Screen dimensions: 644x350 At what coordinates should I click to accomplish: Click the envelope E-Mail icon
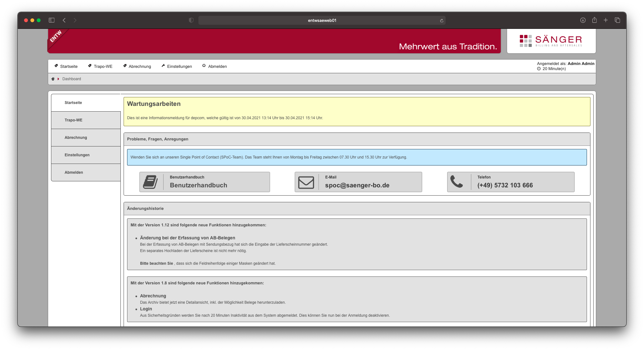[306, 182]
